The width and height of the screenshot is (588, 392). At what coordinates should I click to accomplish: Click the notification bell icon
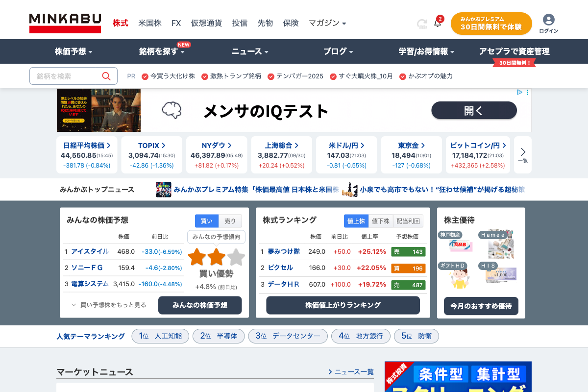tap(438, 23)
